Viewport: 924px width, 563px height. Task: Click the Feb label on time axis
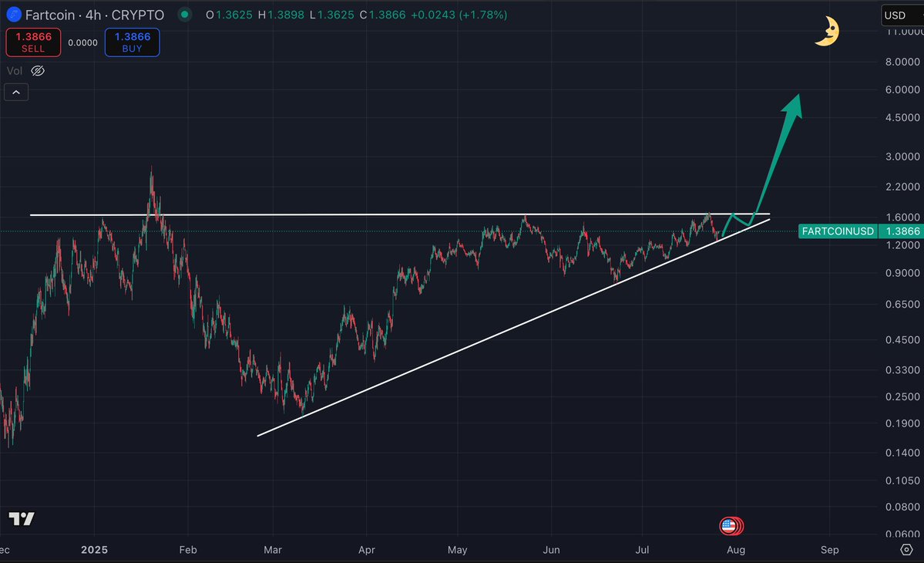pyautogui.click(x=188, y=549)
